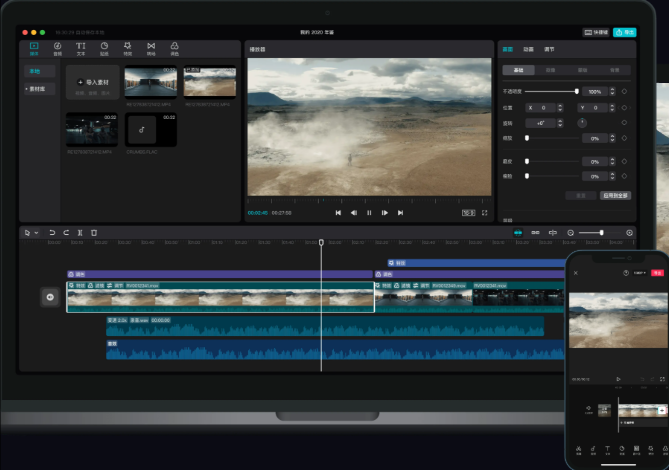Toggle the position keyframe diamond
The image size is (669, 470).
click(625, 107)
